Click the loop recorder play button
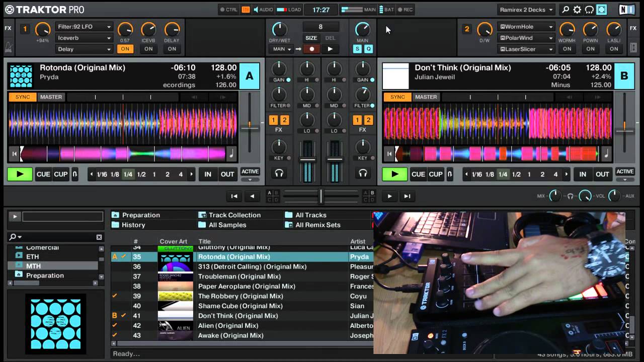 (x=330, y=49)
